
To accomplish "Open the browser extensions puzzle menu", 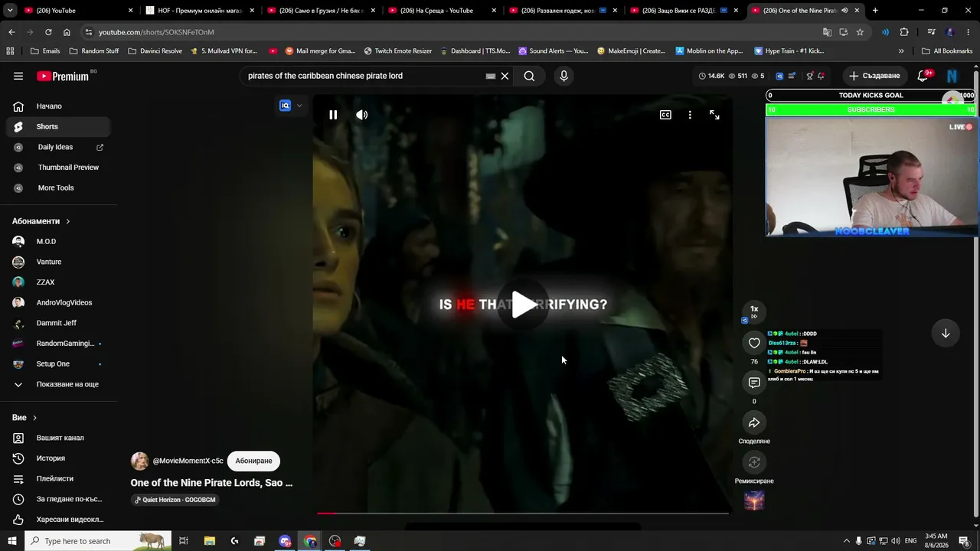I will [904, 32].
